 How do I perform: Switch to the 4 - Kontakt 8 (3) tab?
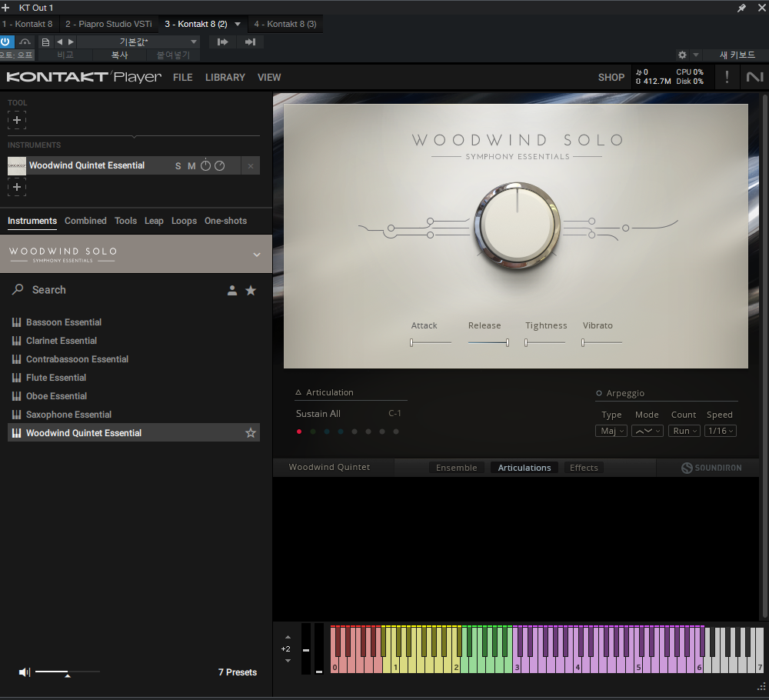pos(285,24)
